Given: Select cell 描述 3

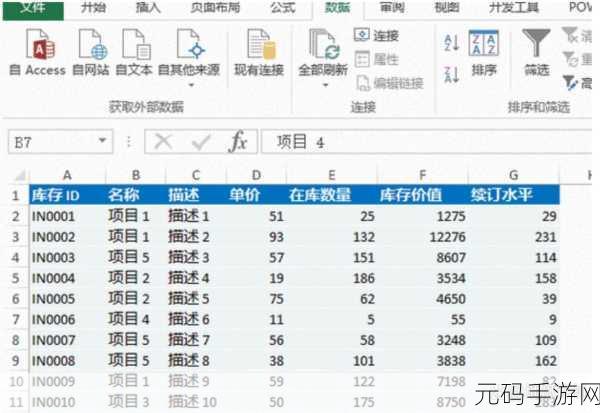Looking at the screenshot, I should click(196, 257).
